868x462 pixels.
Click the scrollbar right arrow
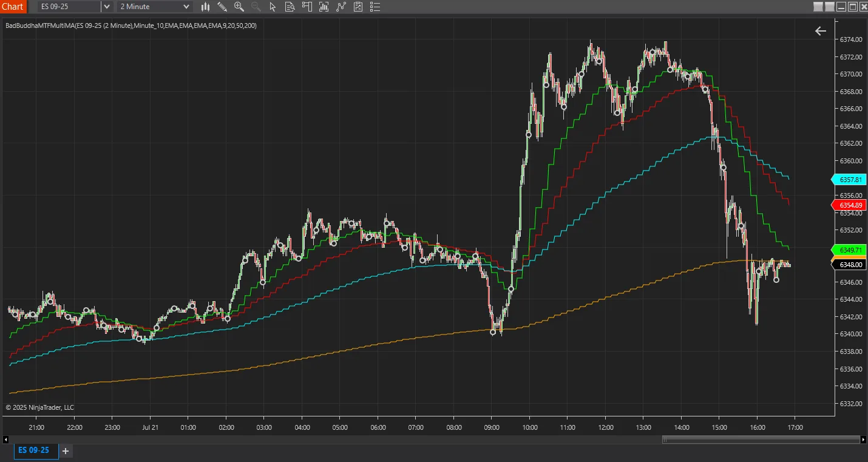click(x=864, y=440)
